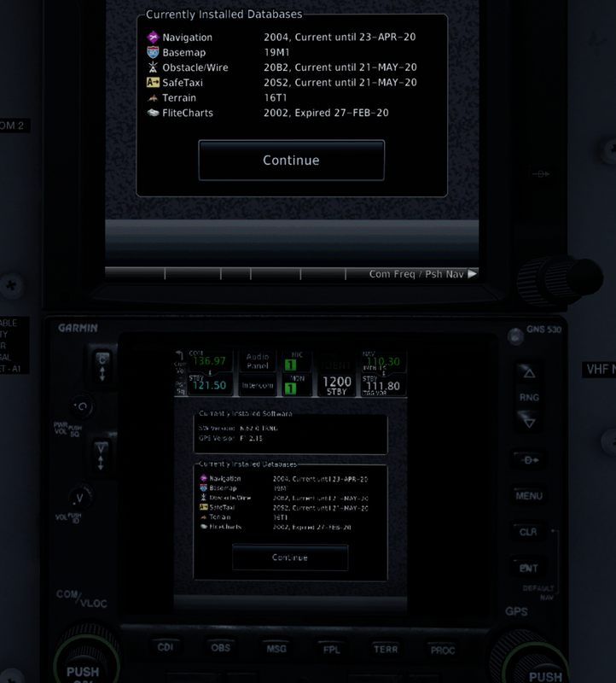Click RNG down arrow key
616x683 pixels.
[x=529, y=422]
